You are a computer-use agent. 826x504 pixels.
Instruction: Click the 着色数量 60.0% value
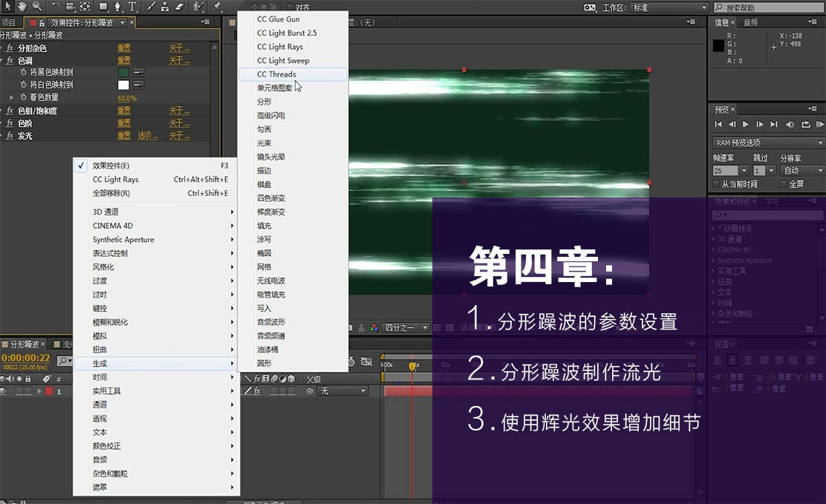(127, 98)
